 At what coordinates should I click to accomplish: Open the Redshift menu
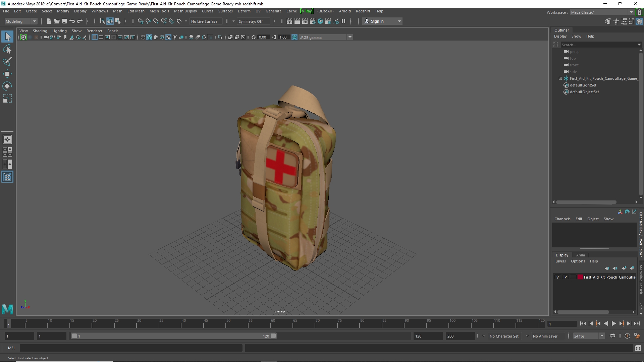coord(363,11)
